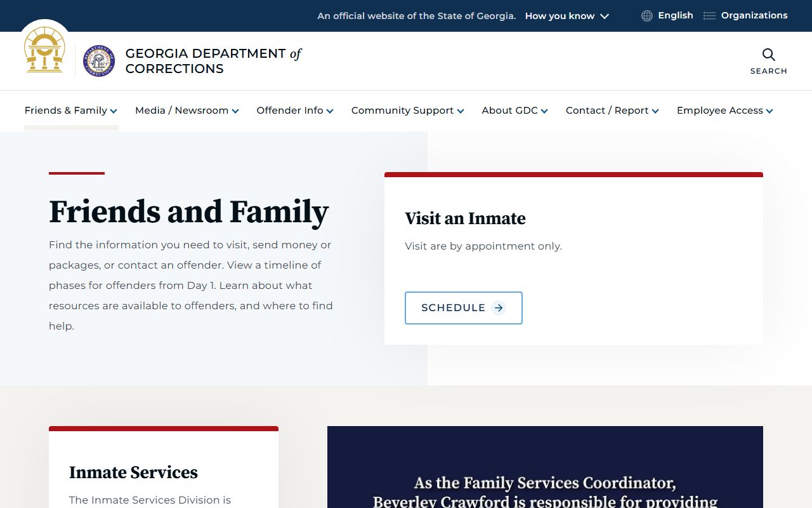Expand Media / Newsroom menu chevron

235,111
